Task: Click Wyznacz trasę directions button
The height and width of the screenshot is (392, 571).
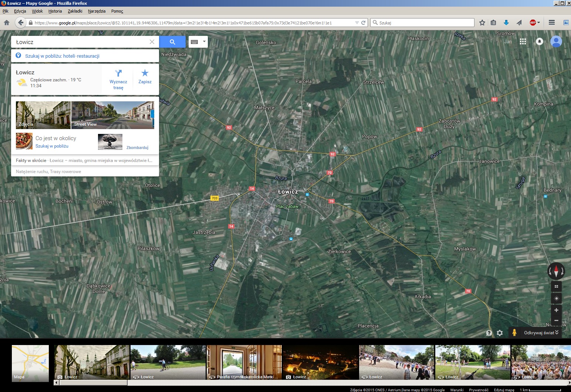Action: (x=118, y=79)
